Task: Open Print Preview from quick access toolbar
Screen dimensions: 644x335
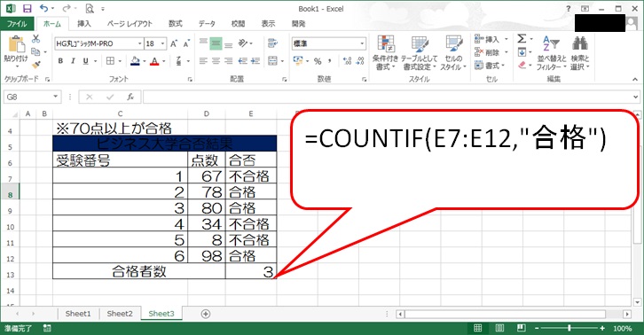Action: pos(90,8)
